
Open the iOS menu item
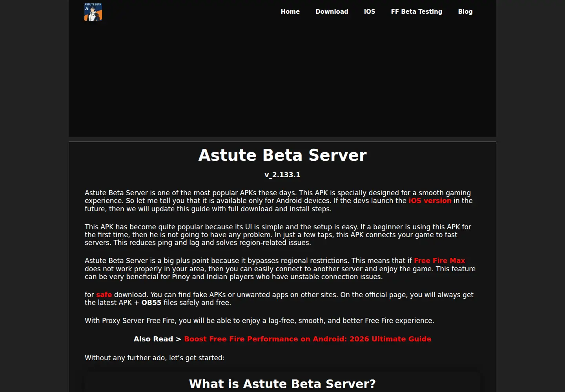point(369,12)
